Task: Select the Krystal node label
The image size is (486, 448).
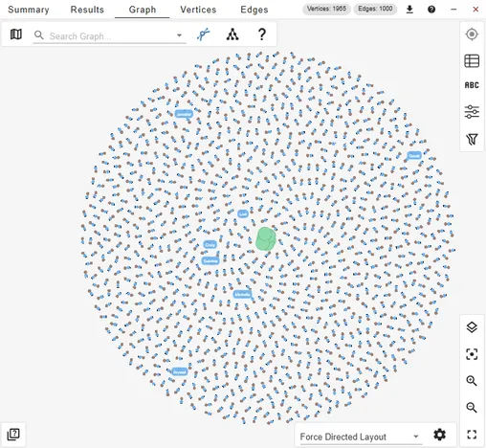Action: 180,372
